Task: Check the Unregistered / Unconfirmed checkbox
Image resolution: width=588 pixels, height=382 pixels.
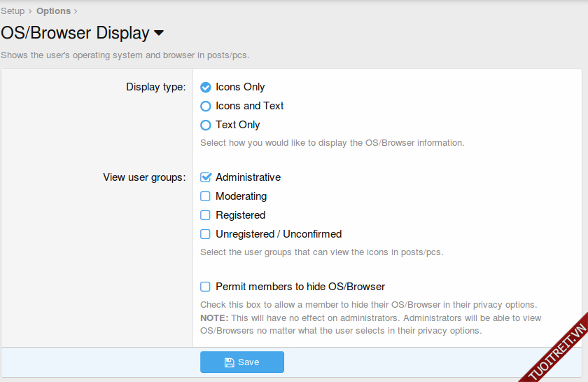Action: point(206,235)
